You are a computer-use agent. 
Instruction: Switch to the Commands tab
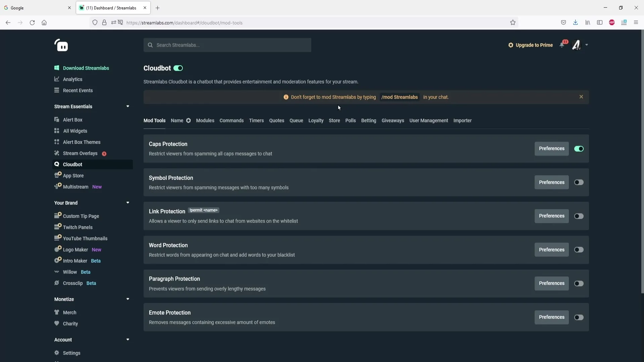[x=231, y=121]
